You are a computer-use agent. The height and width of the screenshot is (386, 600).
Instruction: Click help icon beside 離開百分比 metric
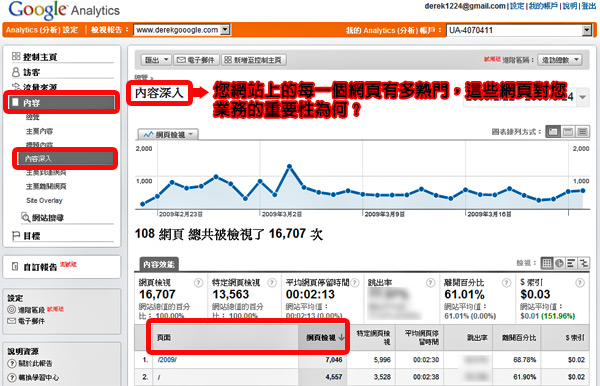[506, 283]
